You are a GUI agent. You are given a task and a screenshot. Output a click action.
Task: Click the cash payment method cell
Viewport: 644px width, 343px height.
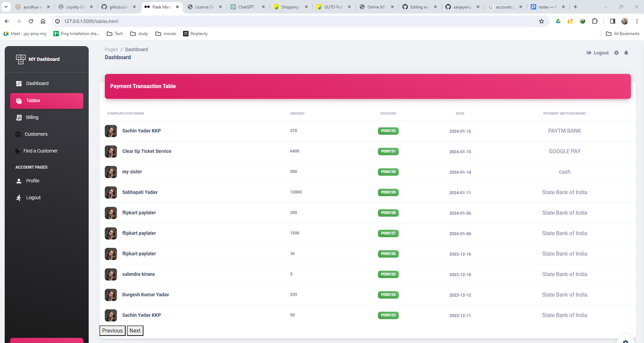[565, 172]
